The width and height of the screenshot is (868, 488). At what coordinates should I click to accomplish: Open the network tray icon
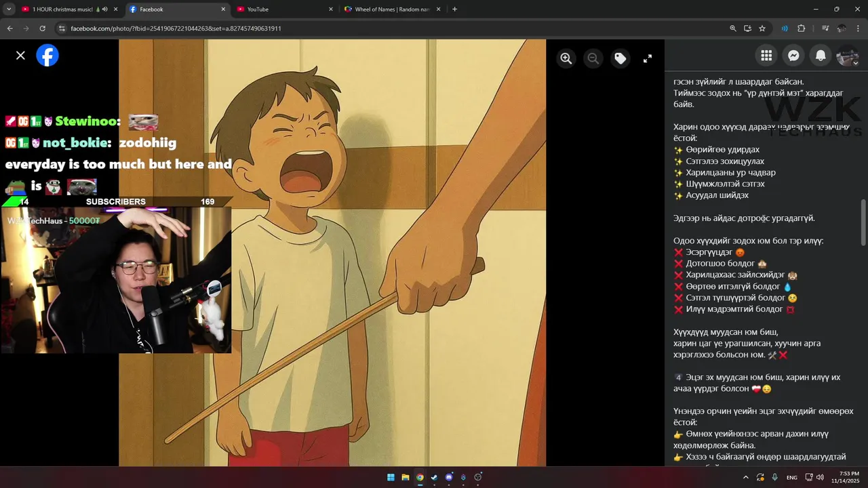click(x=809, y=477)
